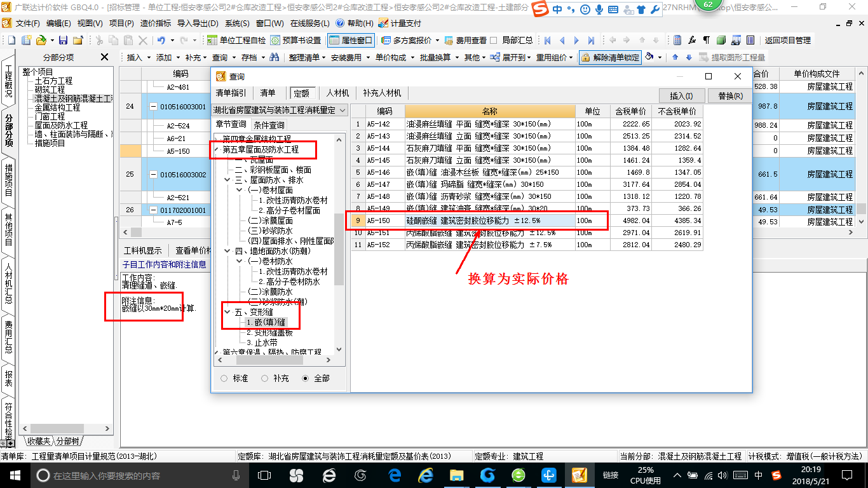Open 多方案报价 toolbar button

(410, 40)
